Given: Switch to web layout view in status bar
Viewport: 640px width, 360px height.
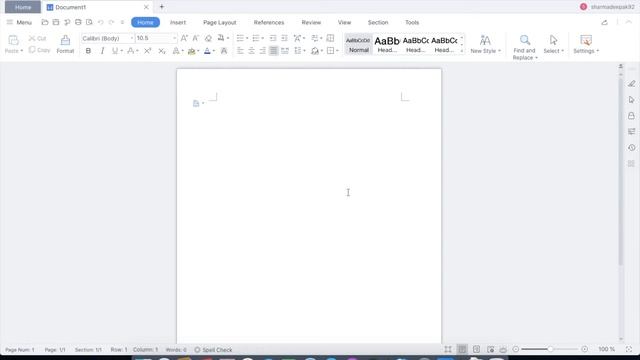Looking at the screenshot, I should 490,349.
